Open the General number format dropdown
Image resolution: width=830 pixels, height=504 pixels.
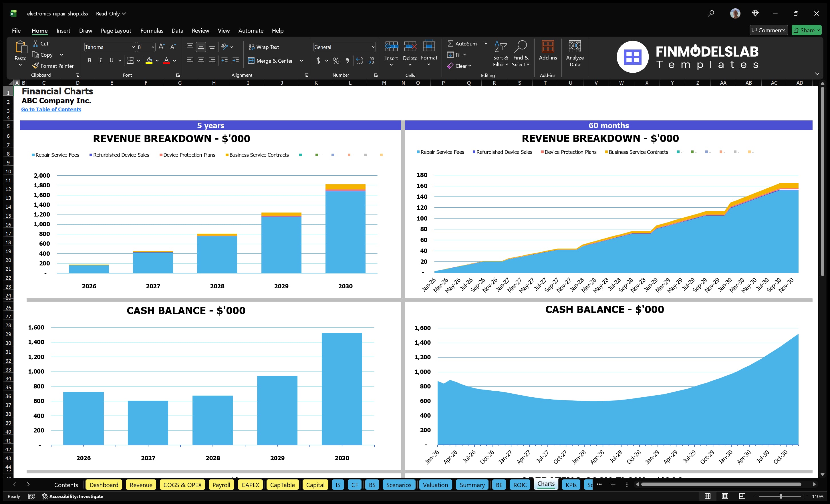[373, 47]
